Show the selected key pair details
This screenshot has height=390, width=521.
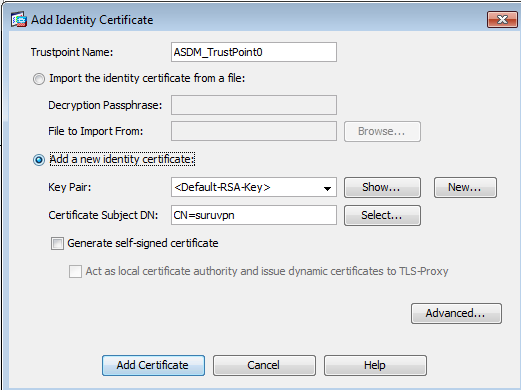382,187
